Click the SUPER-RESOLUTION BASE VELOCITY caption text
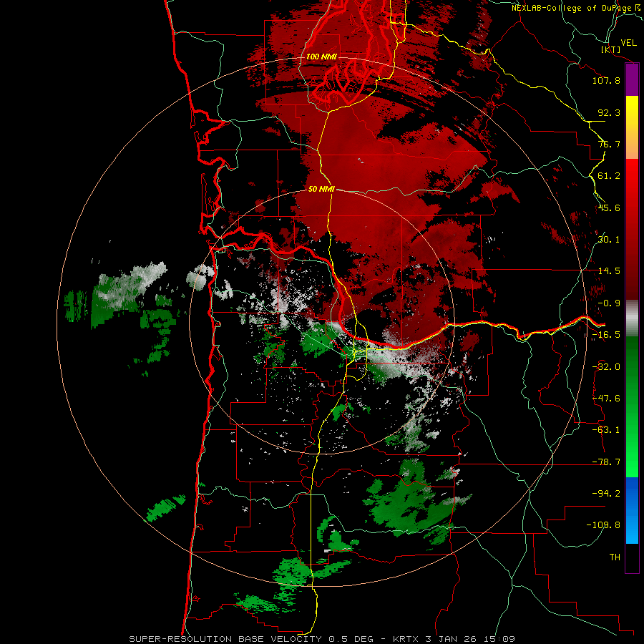 [225, 639]
